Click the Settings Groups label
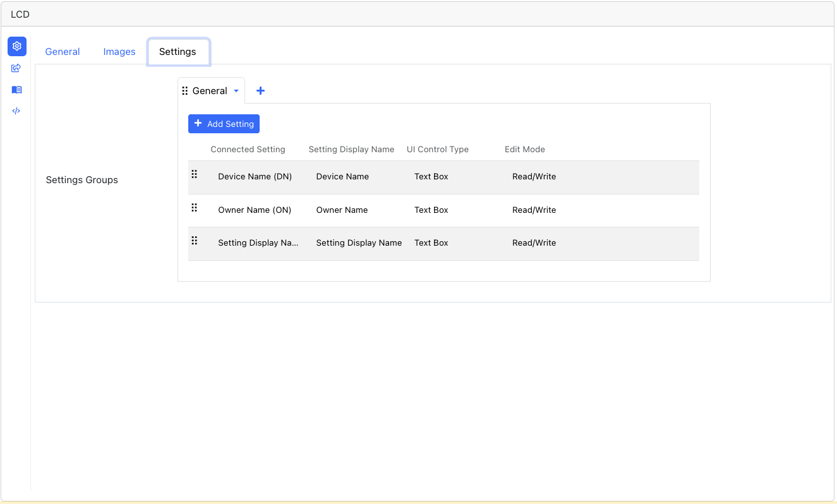This screenshot has height=504, width=837. coord(82,180)
